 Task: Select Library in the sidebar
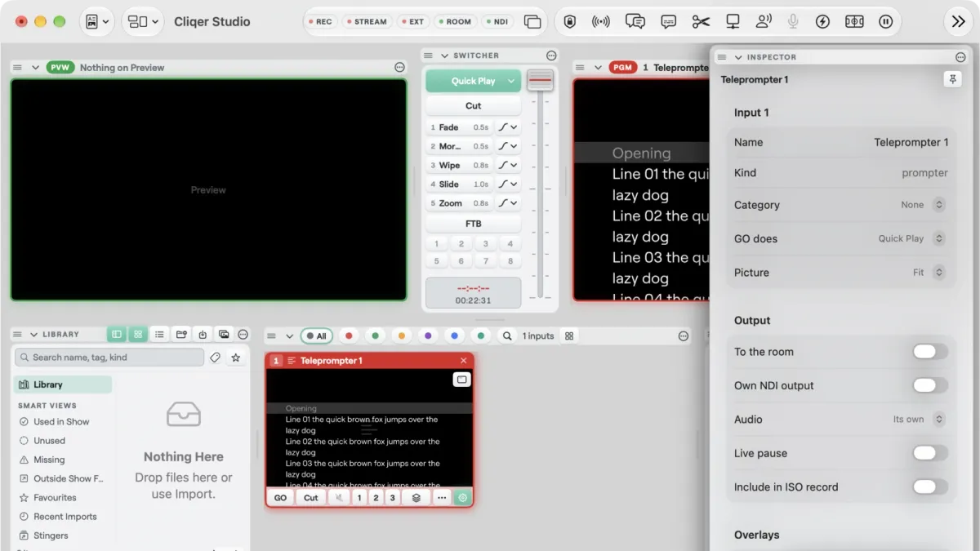pyautogui.click(x=64, y=384)
